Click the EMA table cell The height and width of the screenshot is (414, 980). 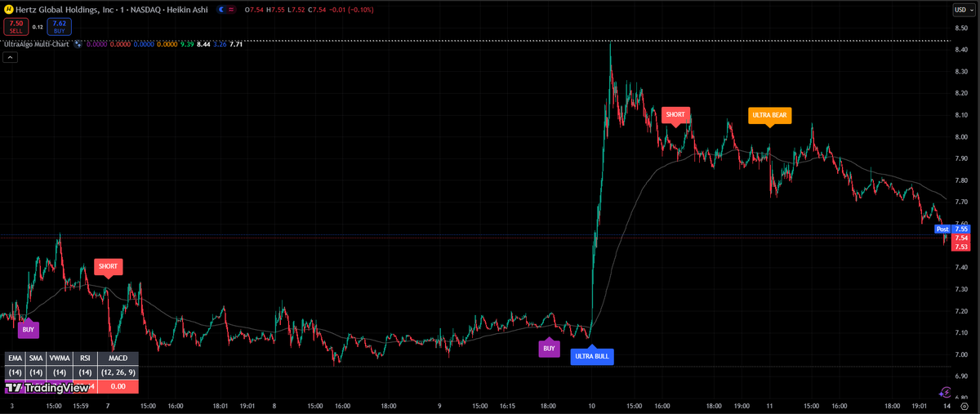point(15,358)
